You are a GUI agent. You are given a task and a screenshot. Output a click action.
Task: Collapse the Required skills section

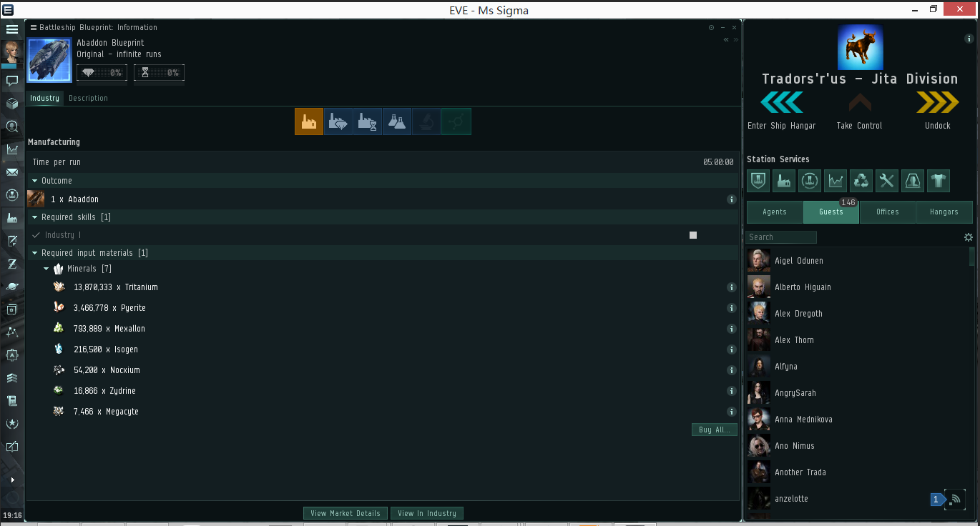[35, 217]
